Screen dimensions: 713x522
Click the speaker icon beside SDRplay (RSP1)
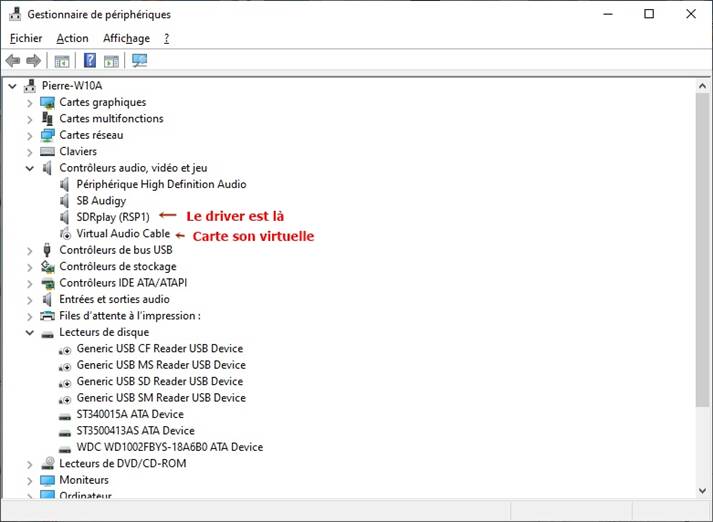coord(65,217)
